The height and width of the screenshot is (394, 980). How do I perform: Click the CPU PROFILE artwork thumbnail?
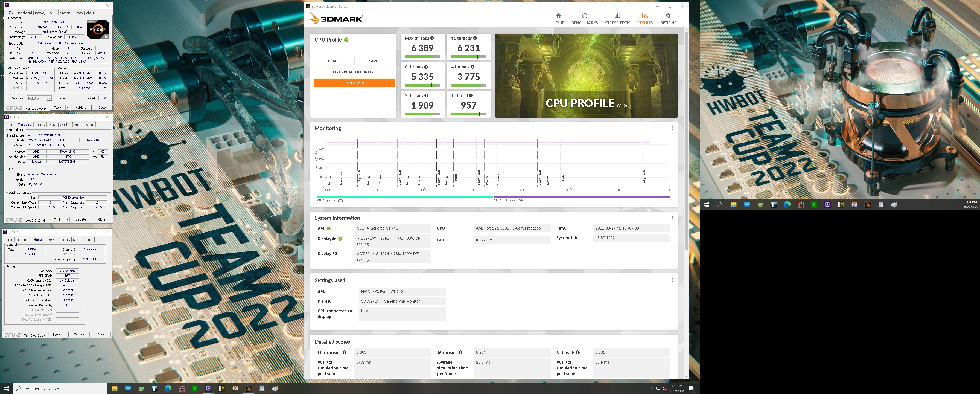click(x=586, y=75)
